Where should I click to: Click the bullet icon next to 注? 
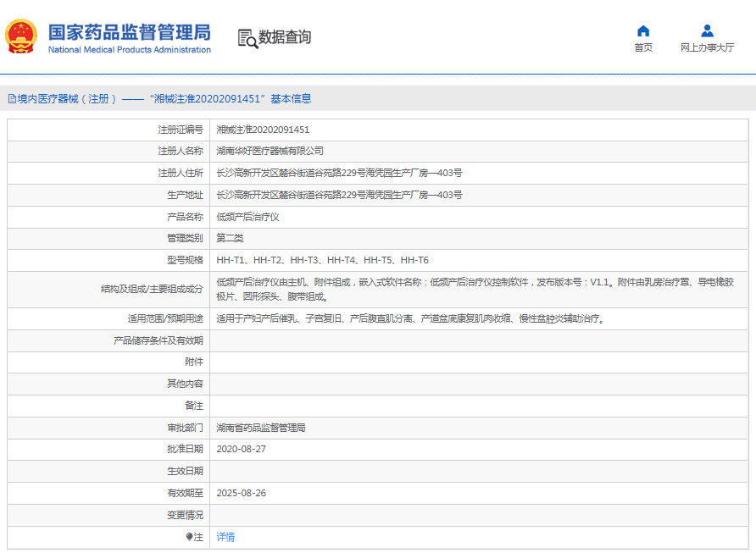pos(189,537)
